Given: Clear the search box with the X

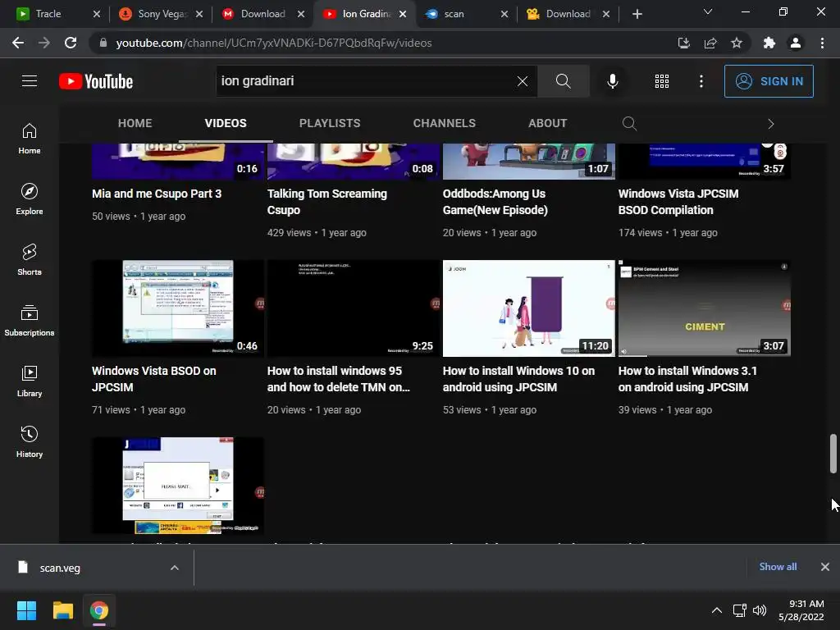Looking at the screenshot, I should pos(523,81).
